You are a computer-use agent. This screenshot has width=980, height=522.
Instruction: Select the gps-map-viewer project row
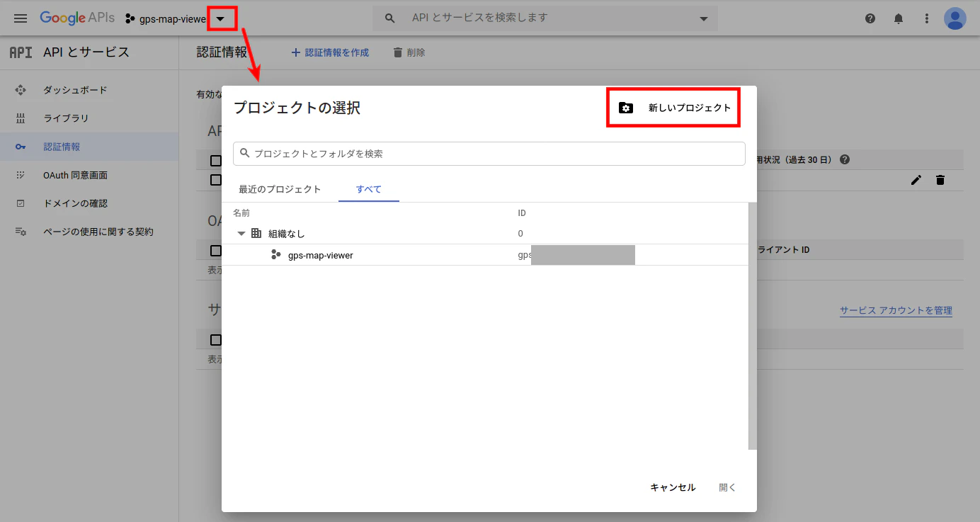pyautogui.click(x=485, y=255)
